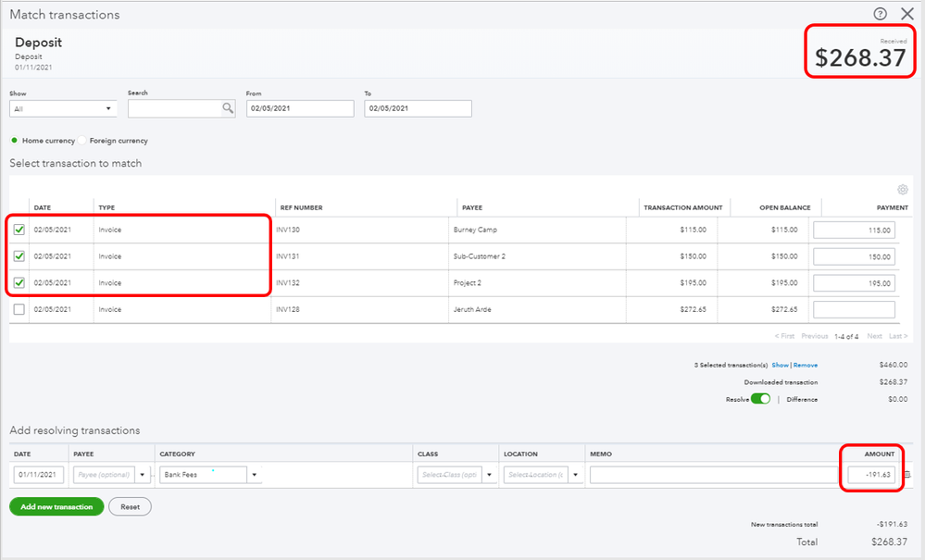The image size is (925, 560).
Task: Click the Reset button
Action: pos(131,506)
